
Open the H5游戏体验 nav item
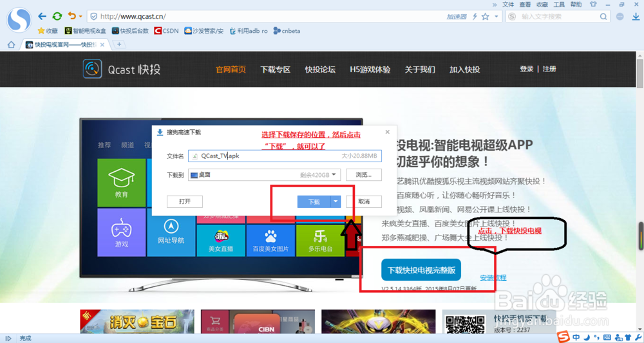tap(370, 70)
